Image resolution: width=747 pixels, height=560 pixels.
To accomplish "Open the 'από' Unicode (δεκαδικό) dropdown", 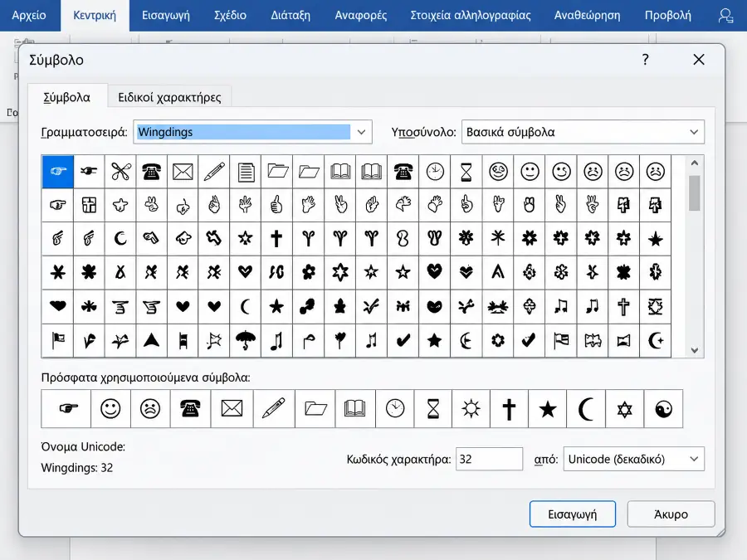I will [x=633, y=459].
